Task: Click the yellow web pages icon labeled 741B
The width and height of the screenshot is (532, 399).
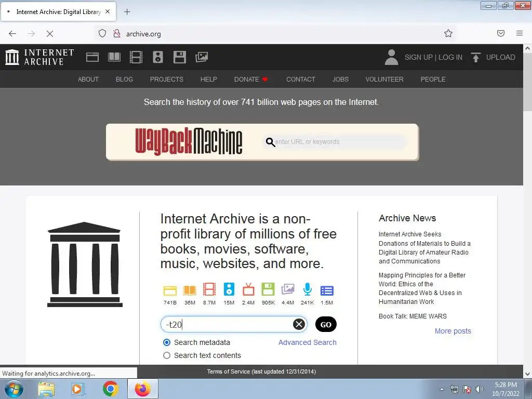Action: (170, 290)
